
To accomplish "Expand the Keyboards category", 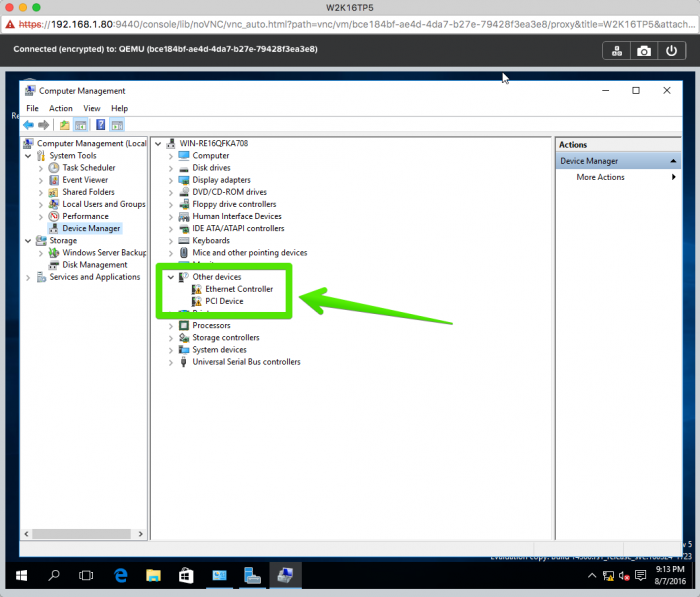I will tap(171, 241).
